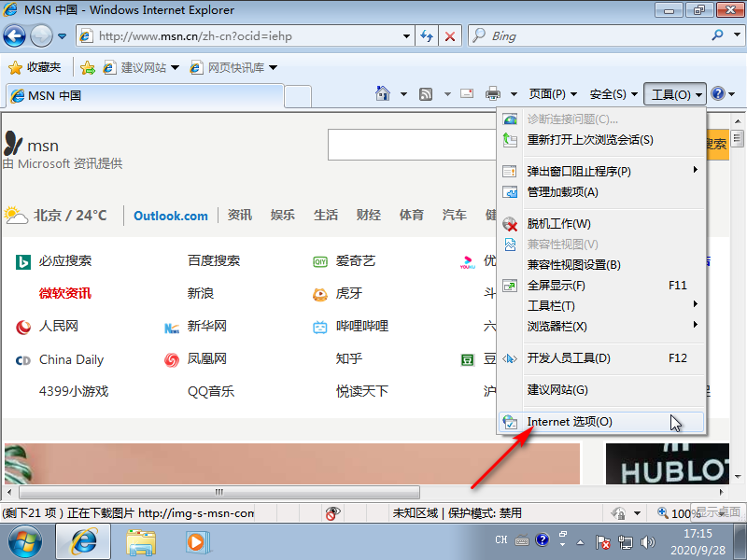Image resolution: width=747 pixels, height=560 pixels.
Task: Click the Favorites star icon
Action: pos(17,67)
